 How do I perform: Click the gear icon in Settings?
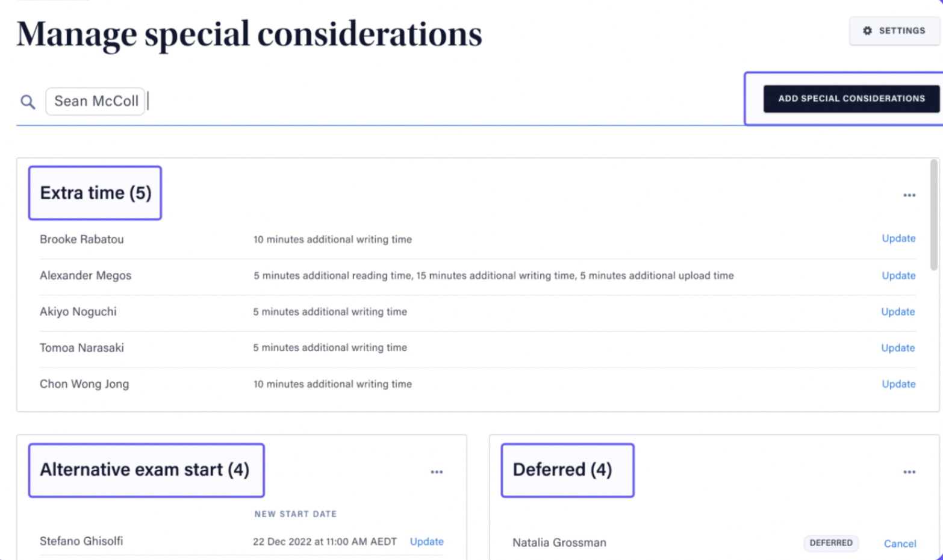coord(867,31)
